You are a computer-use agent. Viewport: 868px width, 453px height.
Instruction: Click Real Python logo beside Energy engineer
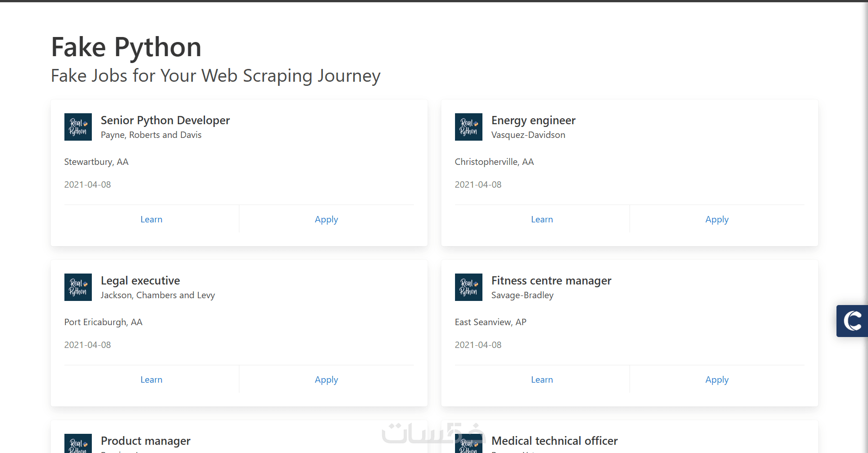[469, 127]
